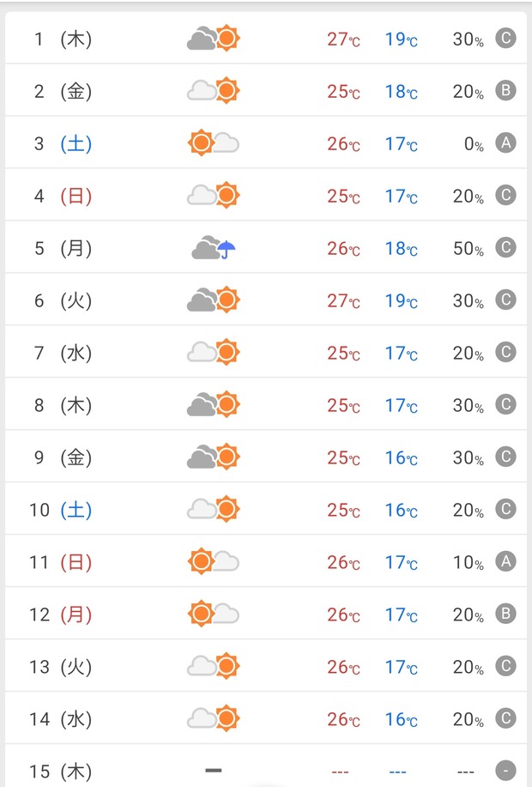Viewport: 532px width, 787px height.
Task: Click the 27℃ high for day 6
Action: (344, 300)
